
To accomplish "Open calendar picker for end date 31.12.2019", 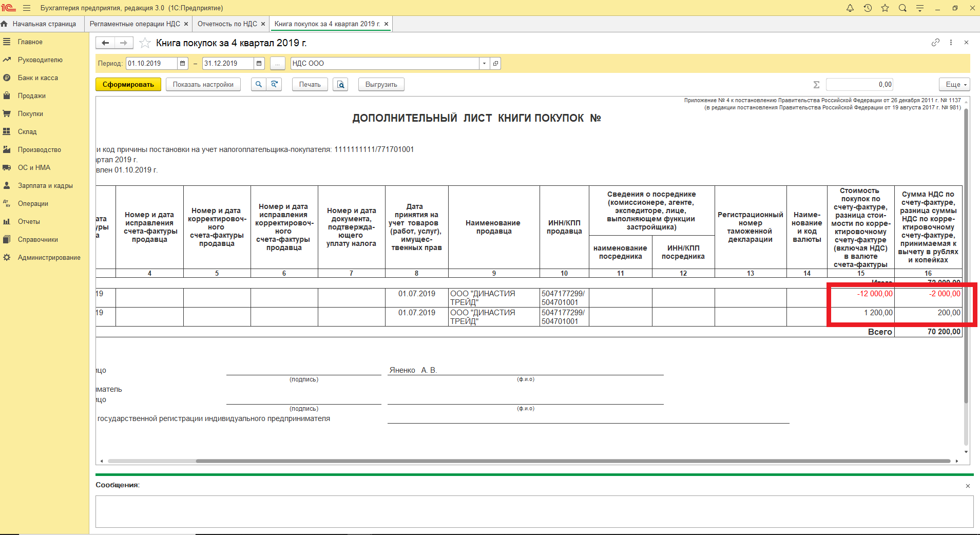I will (259, 64).
